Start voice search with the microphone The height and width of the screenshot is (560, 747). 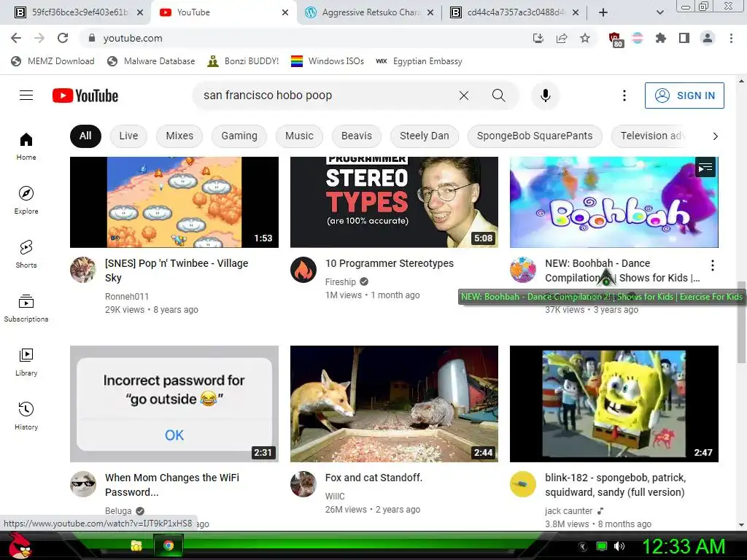pos(546,96)
